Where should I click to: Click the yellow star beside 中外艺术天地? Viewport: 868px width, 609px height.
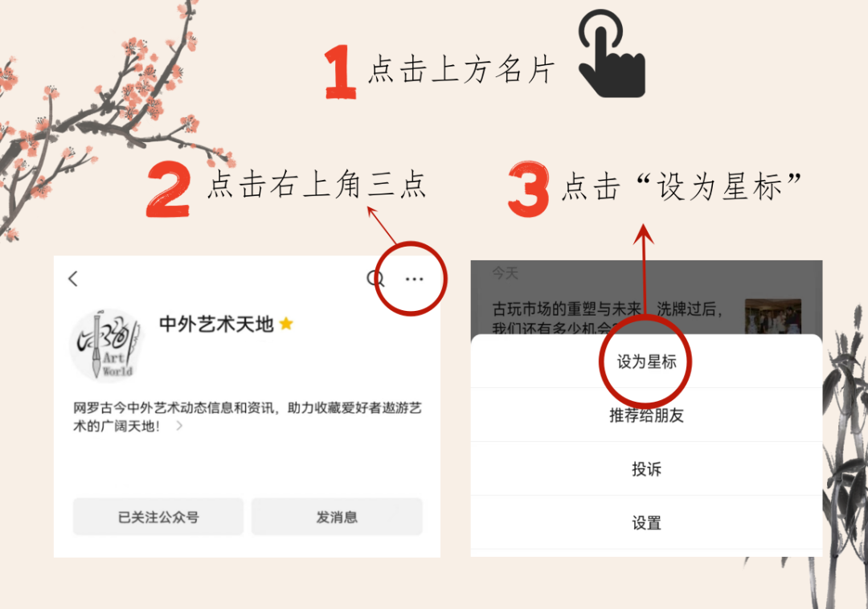(286, 323)
